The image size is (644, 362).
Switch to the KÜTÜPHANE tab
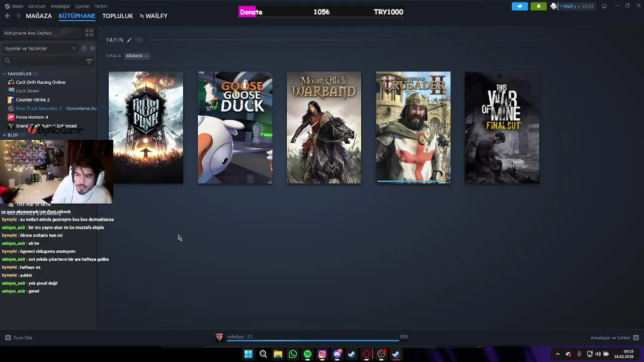pyautogui.click(x=77, y=16)
